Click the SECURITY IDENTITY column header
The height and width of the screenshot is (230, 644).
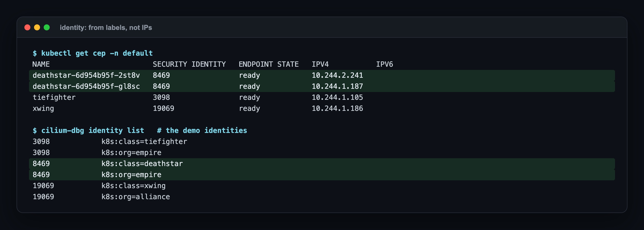(x=189, y=64)
